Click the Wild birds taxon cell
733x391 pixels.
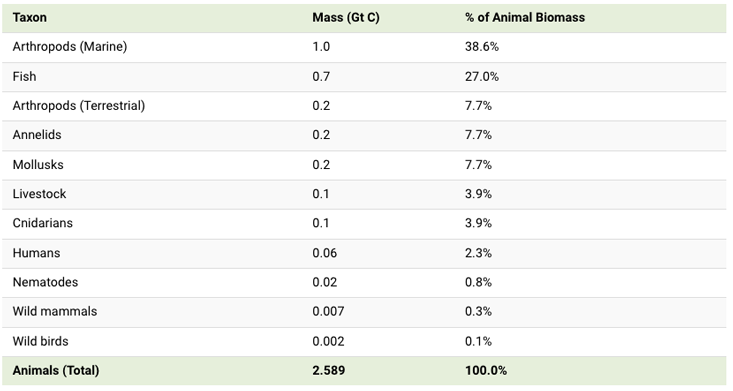coord(40,341)
